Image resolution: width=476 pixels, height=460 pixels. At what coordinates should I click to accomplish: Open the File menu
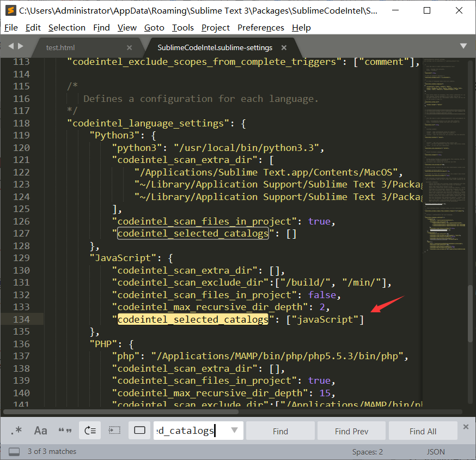11,28
